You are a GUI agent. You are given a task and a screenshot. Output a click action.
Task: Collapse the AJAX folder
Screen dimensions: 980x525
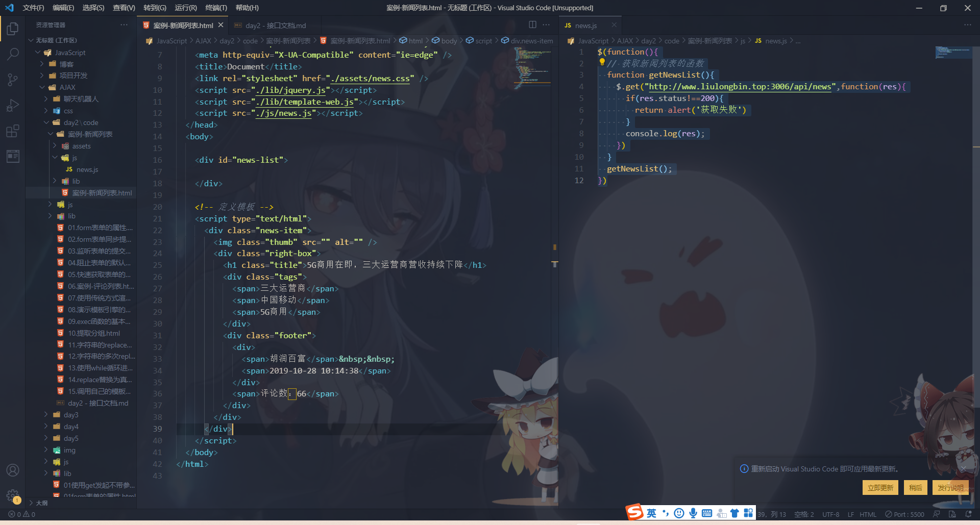click(x=81, y=87)
